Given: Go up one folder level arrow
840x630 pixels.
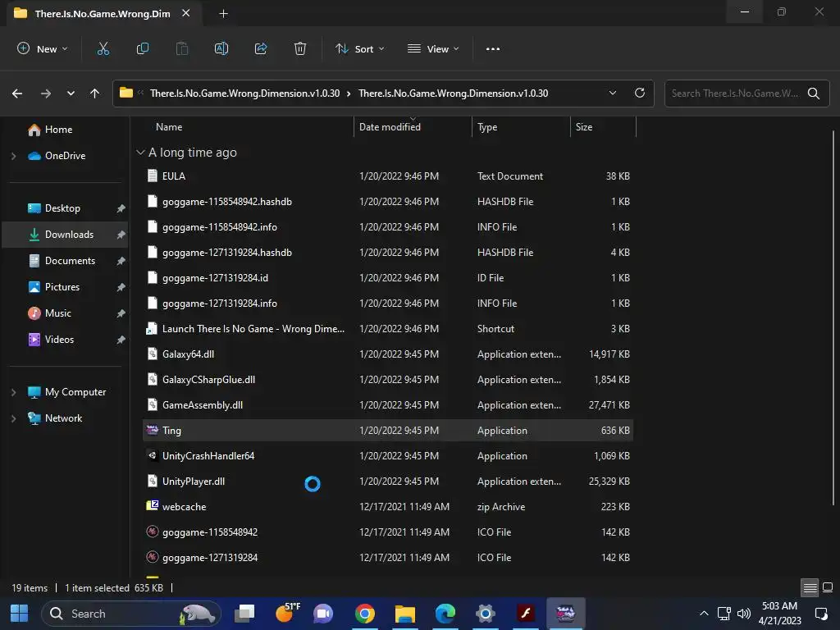Looking at the screenshot, I should click(95, 94).
